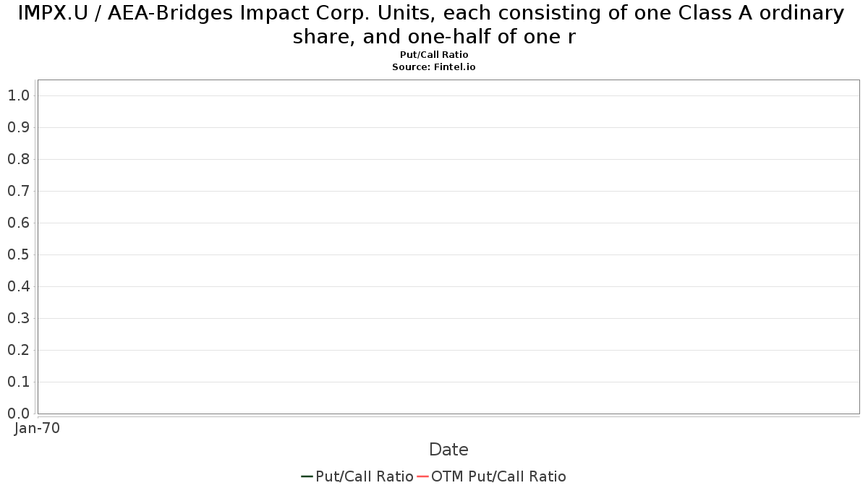Image resolution: width=868 pixels, height=488 pixels.
Task: Click the Jan-70 x-axis tick label
Action: [x=38, y=428]
